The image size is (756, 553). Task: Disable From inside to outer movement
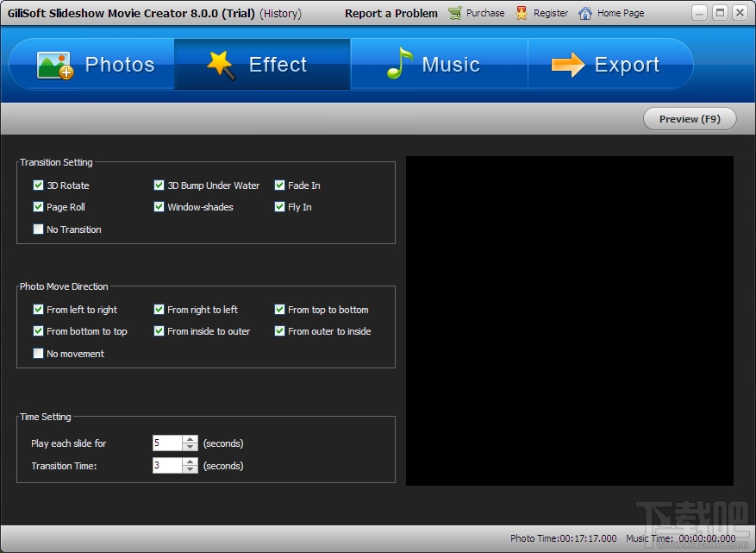pyautogui.click(x=159, y=330)
